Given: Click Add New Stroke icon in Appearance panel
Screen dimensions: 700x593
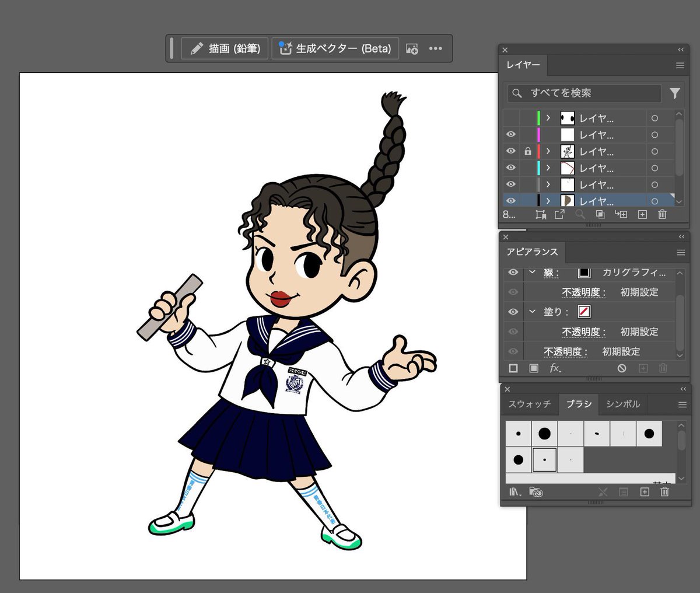Looking at the screenshot, I should point(513,368).
